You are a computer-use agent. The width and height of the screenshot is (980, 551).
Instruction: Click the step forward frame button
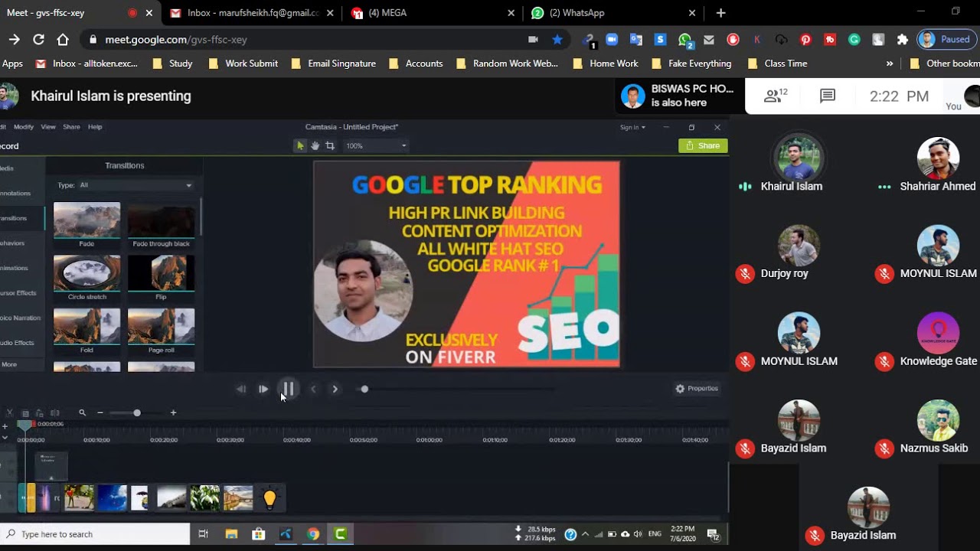(x=263, y=389)
